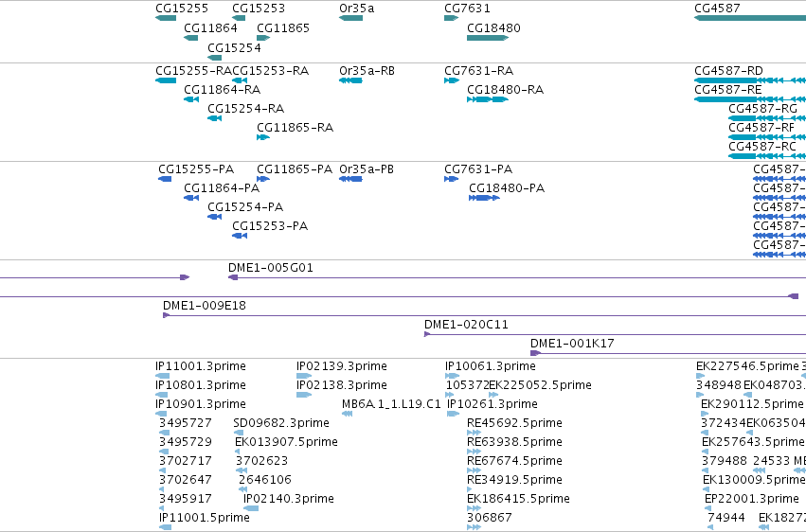Select the CG18480-PA protein glyph
The width and height of the screenshot is (806, 532).
[x=484, y=198]
